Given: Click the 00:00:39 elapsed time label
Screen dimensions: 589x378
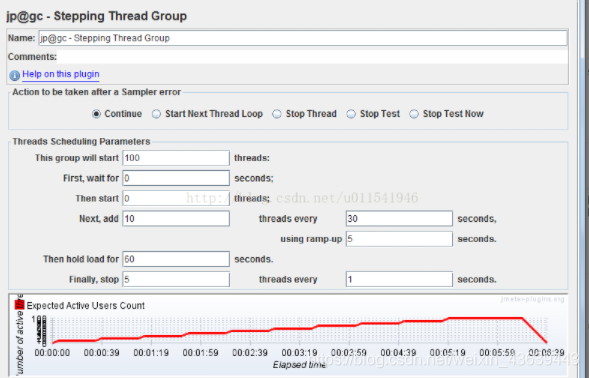Looking at the screenshot, I should coord(101,353).
